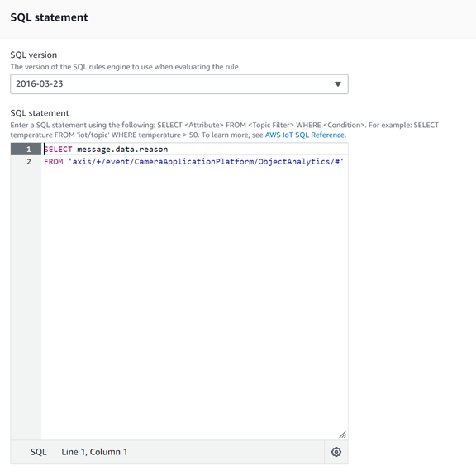The image size is (476, 475).
Task: Select line number 1 in the gutter
Action: point(29,150)
